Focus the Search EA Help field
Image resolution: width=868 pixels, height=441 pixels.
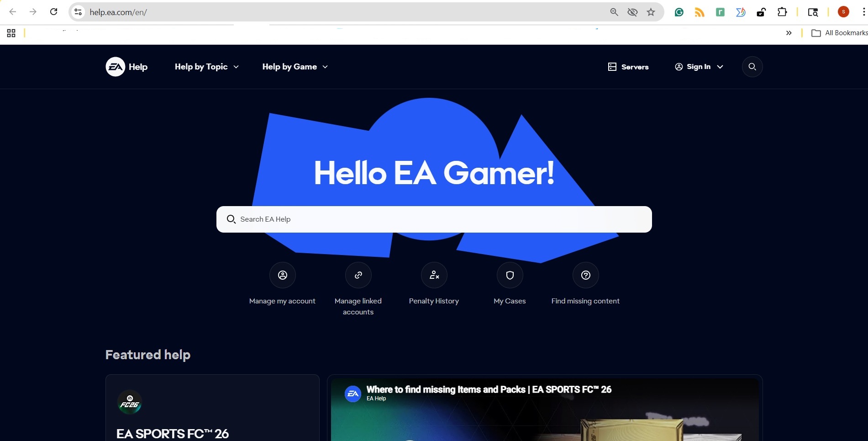(x=434, y=219)
